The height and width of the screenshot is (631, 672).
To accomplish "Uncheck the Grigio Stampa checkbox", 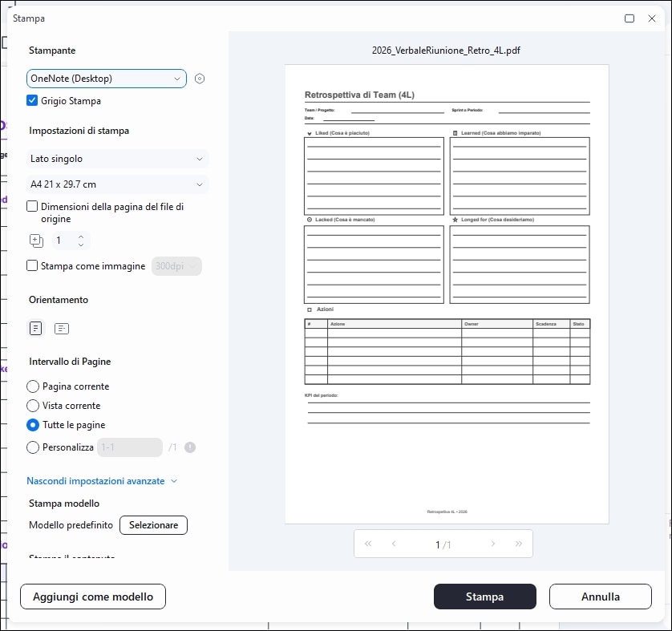I will tap(32, 101).
